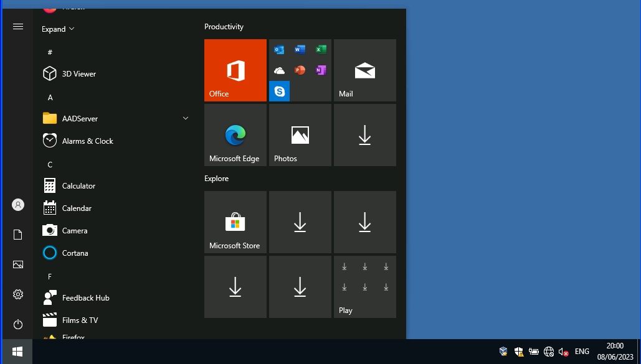Click the letter C section header
Screen dimensions: 641x364
(50, 164)
